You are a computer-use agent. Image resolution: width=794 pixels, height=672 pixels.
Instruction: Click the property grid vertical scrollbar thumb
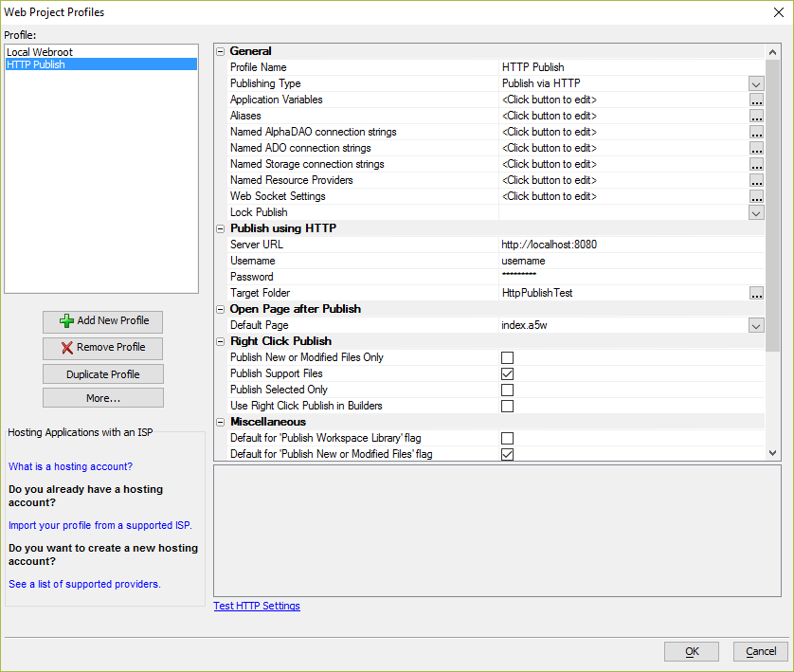[772, 205]
